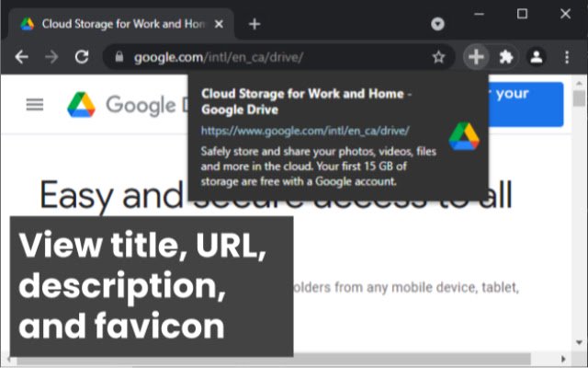Image resolution: width=588 pixels, height=368 pixels.
Task: Select the Cloud Storage for Work and Home tab
Action: tap(121, 24)
